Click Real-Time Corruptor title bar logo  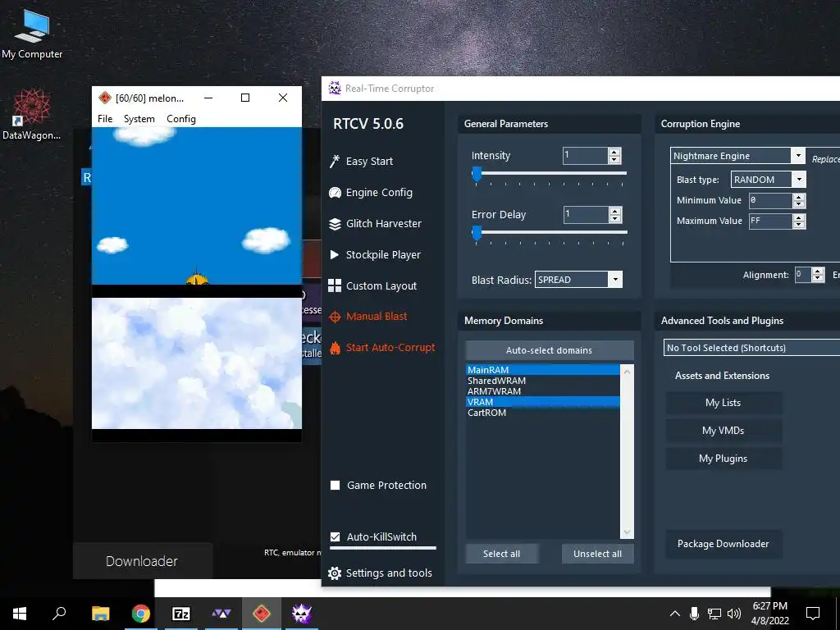coord(335,89)
